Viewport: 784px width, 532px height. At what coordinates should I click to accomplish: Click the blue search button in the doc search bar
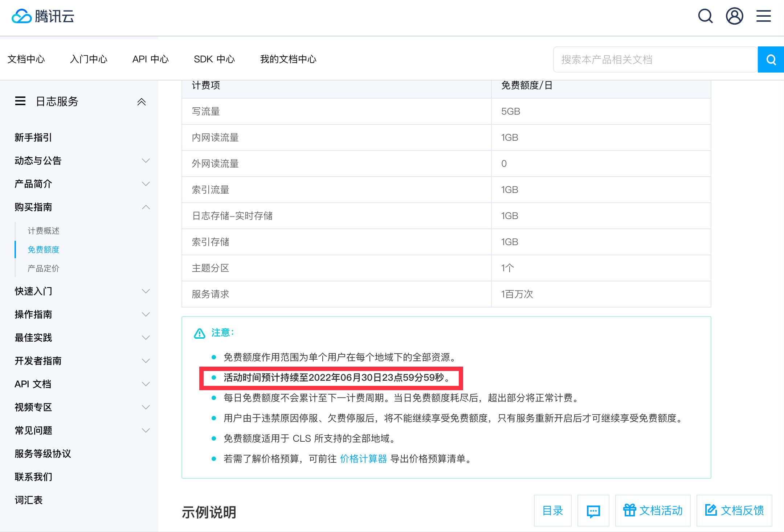click(771, 59)
